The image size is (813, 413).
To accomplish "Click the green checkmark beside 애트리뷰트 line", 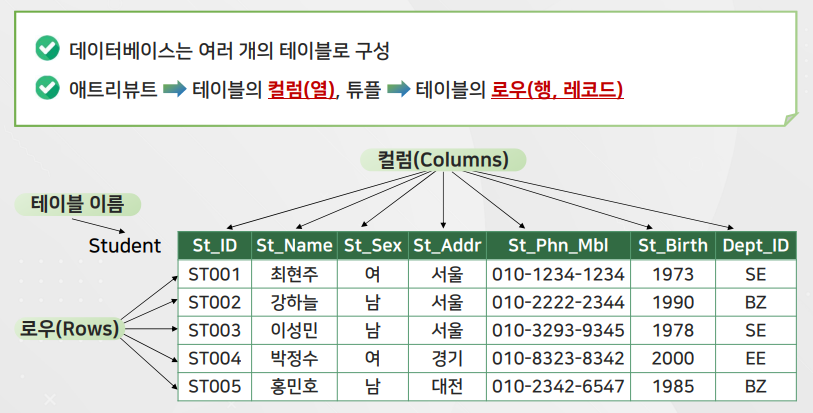I will 47,89.
